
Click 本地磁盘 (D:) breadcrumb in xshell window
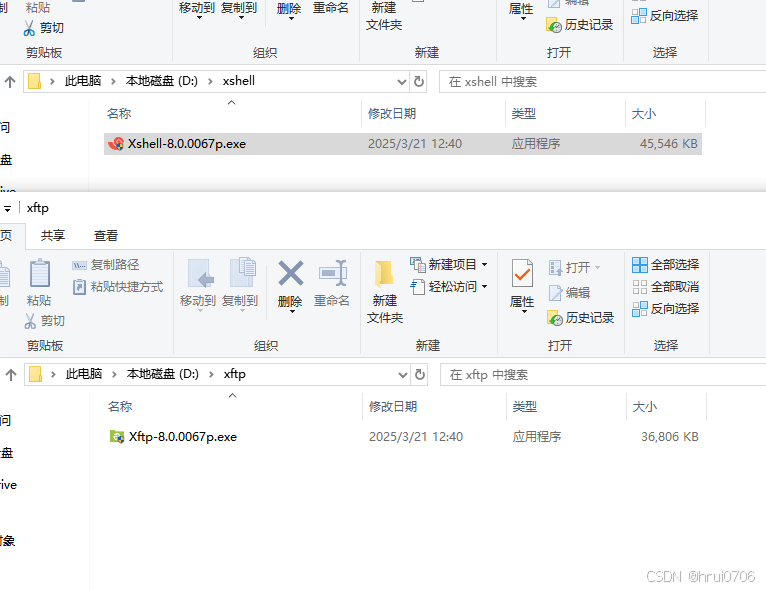162,81
